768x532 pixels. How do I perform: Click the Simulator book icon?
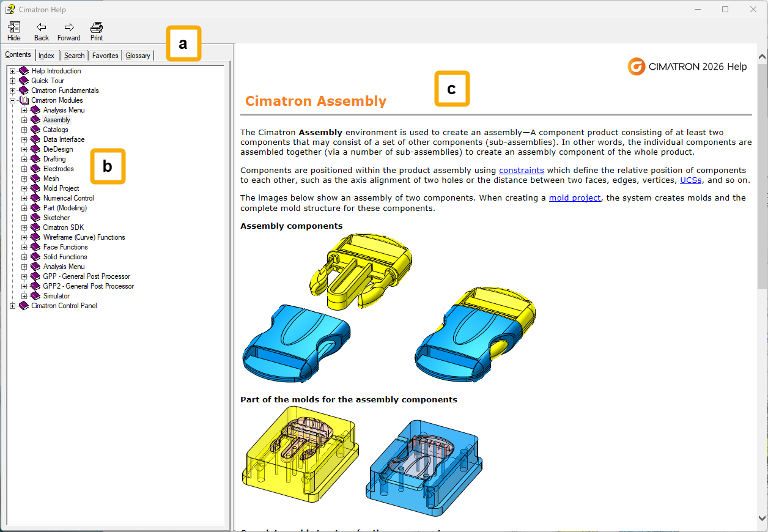35,296
